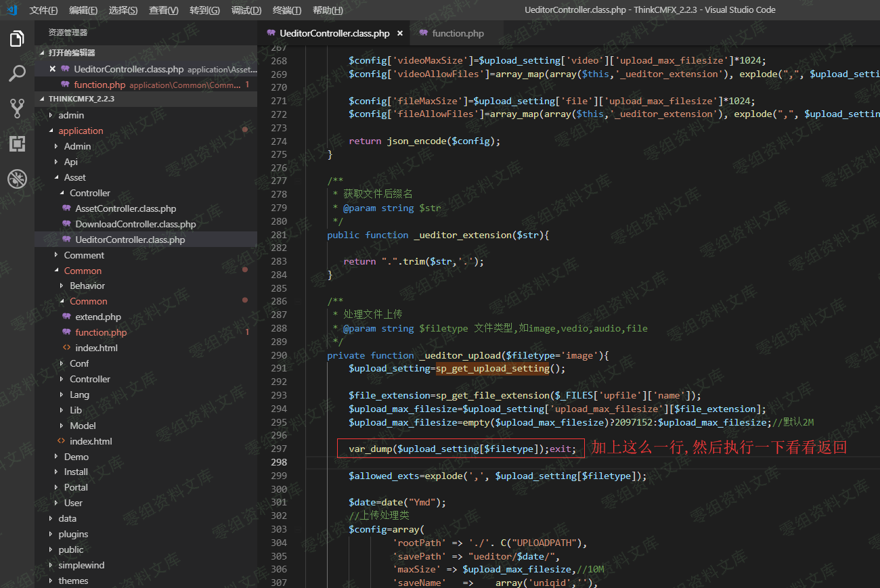Open the Search view icon
This screenshot has width=880, height=588.
coord(17,74)
